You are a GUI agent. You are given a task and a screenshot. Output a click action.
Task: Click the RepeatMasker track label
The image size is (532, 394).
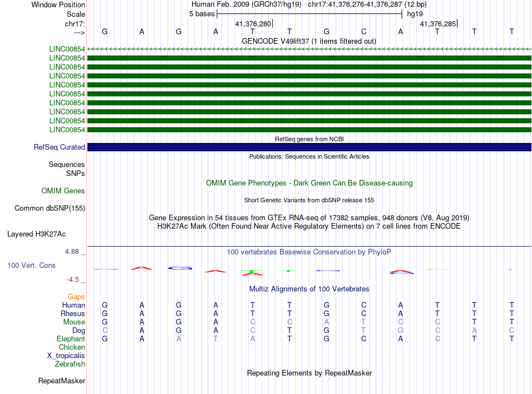(x=62, y=381)
